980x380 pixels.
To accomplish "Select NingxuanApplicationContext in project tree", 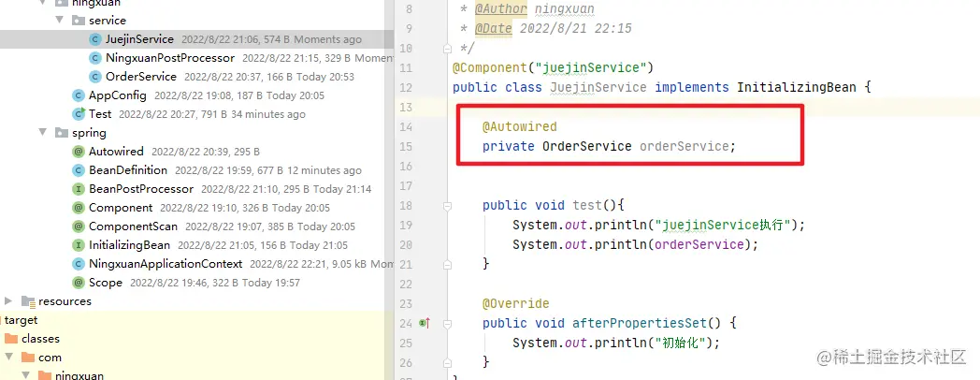I will click(x=197, y=264).
